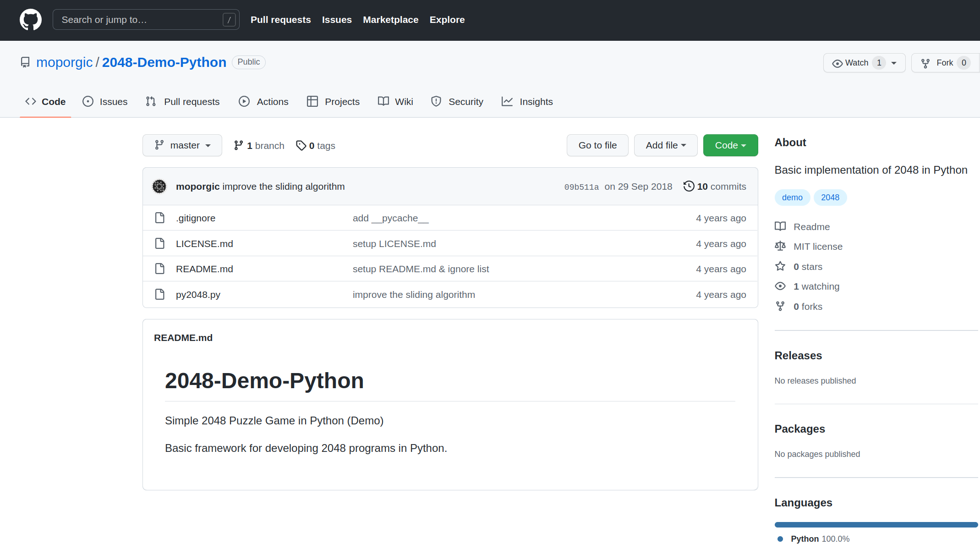Open the py2048.py file
This screenshot has width=980, height=544.
198,295
